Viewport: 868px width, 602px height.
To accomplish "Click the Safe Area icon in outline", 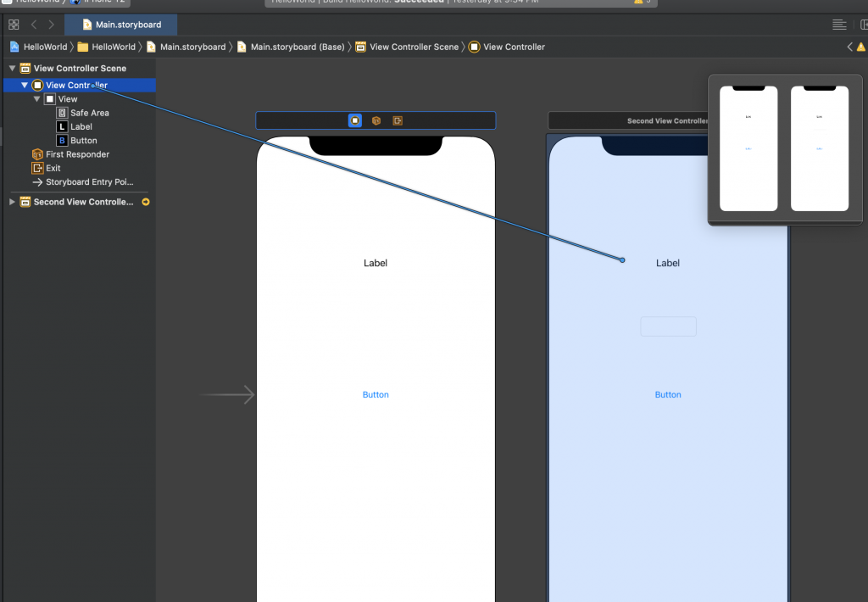I will click(x=62, y=113).
